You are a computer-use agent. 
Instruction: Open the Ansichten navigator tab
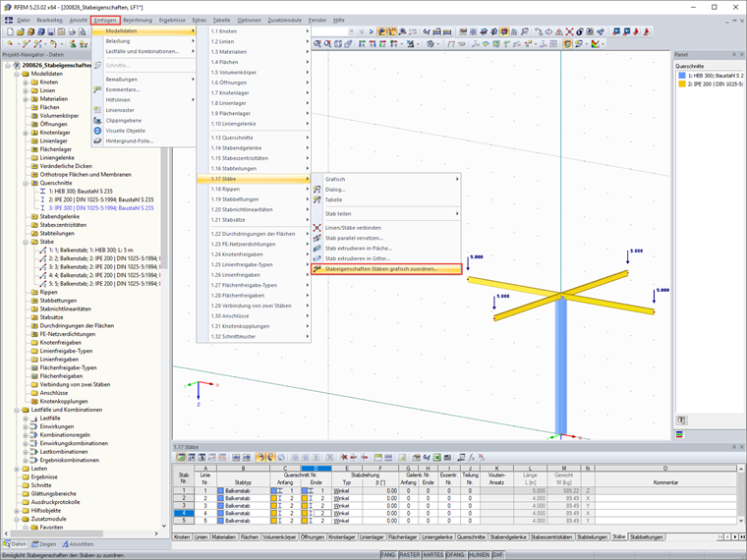pyautogui.click(x=79, y=543)
